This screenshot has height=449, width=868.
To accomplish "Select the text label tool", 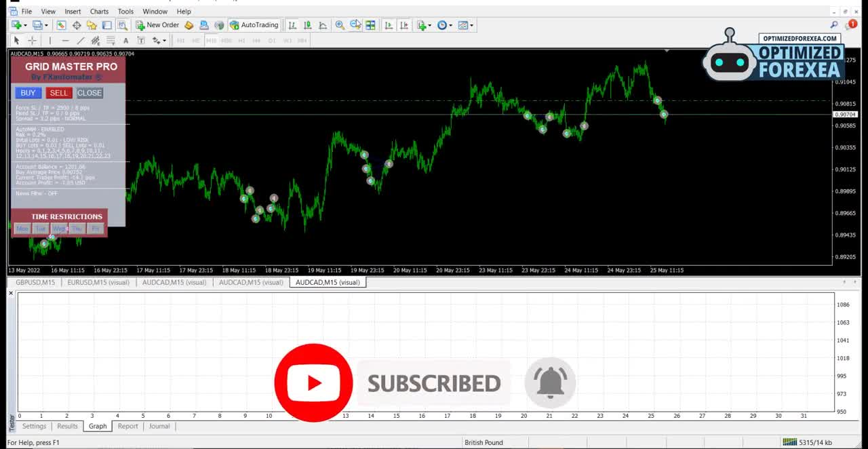I will click(x=125, y=41).
